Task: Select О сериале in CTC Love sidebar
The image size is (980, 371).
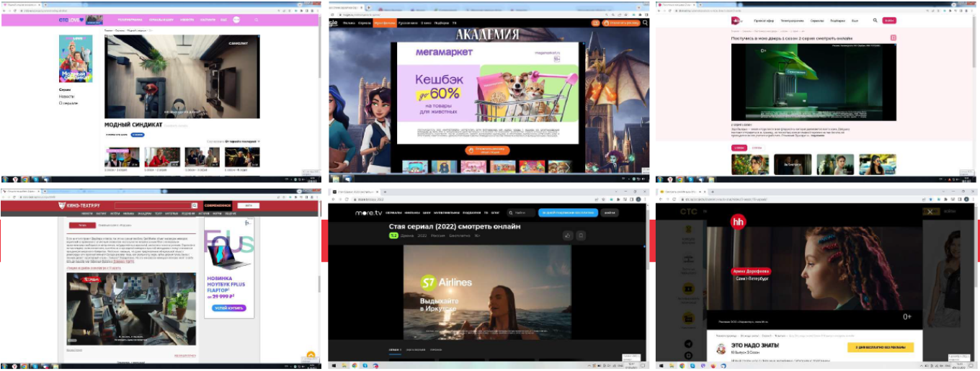Action: [x=68, y=103]
